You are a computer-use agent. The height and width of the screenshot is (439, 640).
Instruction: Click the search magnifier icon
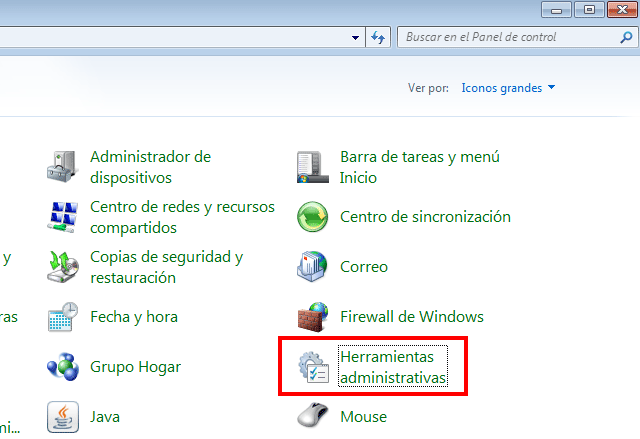pyautogui.click(x=626, y=37)
